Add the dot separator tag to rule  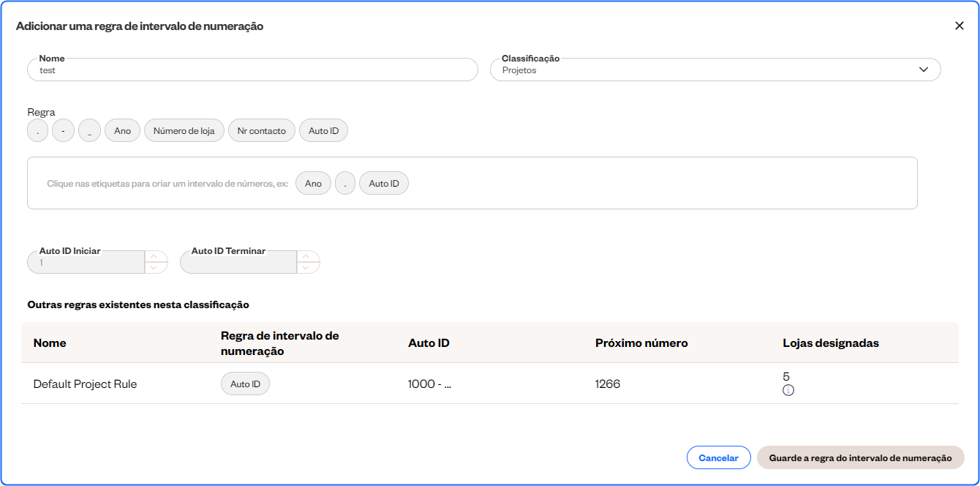click(x=37, y=131)
